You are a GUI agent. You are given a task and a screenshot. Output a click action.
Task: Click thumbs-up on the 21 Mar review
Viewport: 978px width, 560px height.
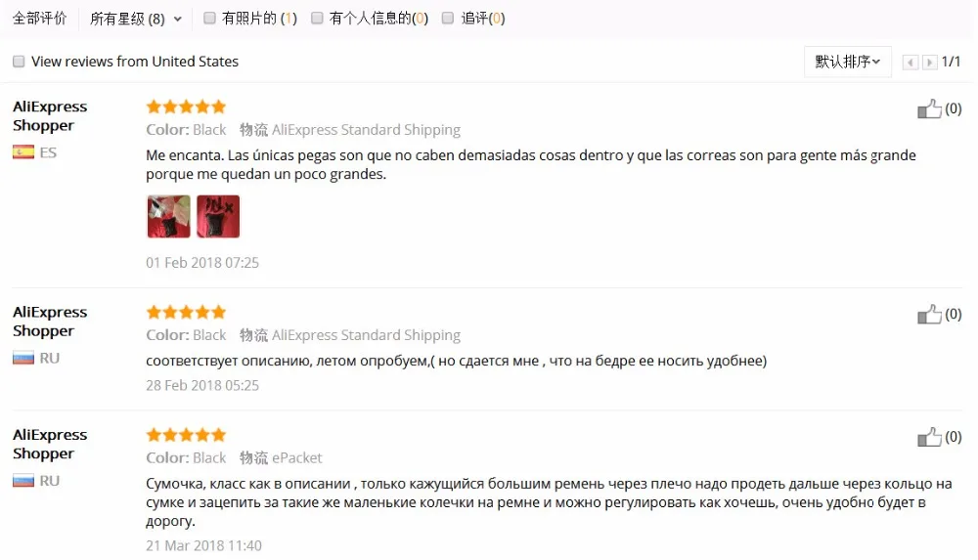pos(929,437)
